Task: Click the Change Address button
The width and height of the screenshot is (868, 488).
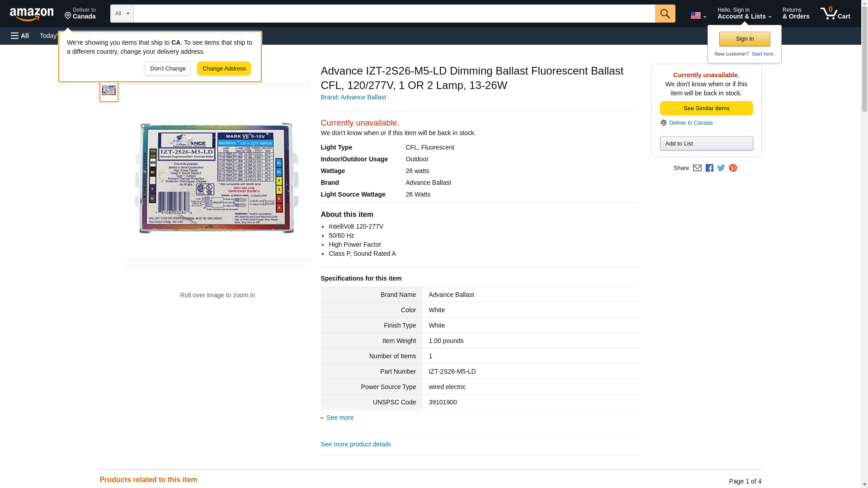Action: click(x=224, y=69)
